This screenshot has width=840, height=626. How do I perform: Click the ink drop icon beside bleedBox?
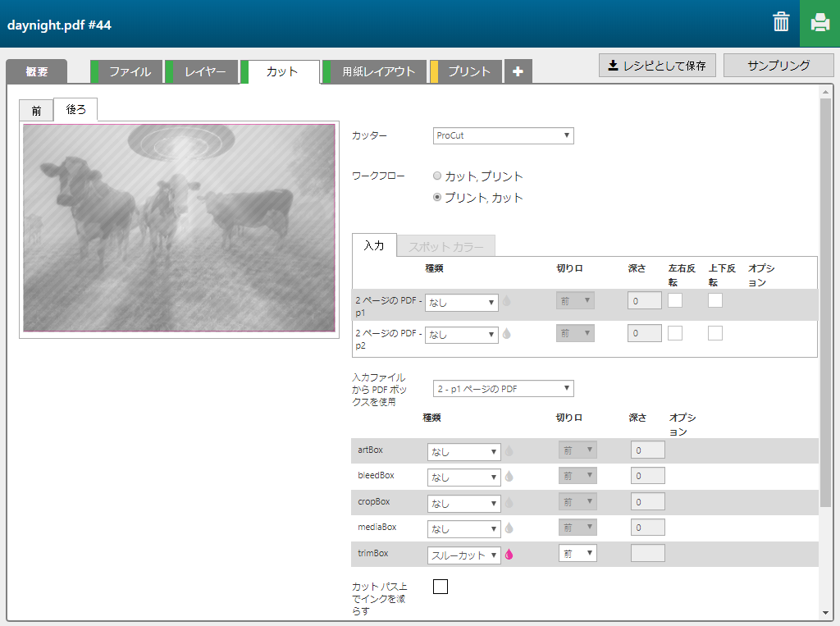(x=509, y=476)
